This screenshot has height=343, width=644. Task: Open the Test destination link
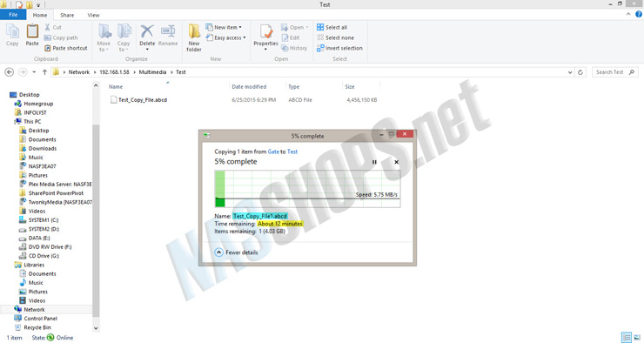coord(292,151)
